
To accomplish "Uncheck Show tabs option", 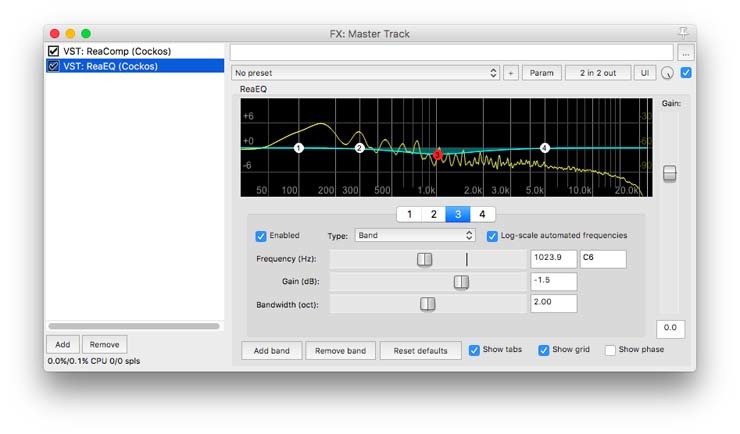I will coord(474,350).
